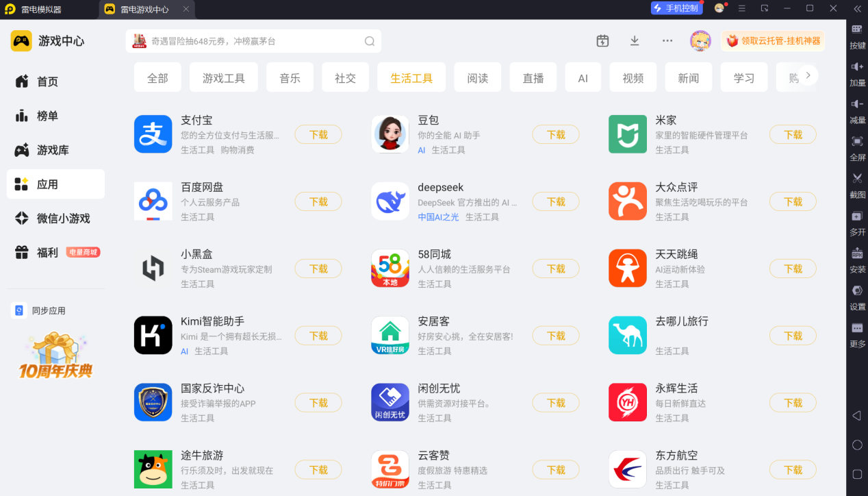Open the 途牛旅游 app icon
This screenshot has width=868, height=496.
pyautogui.click(x=153, y=470)
